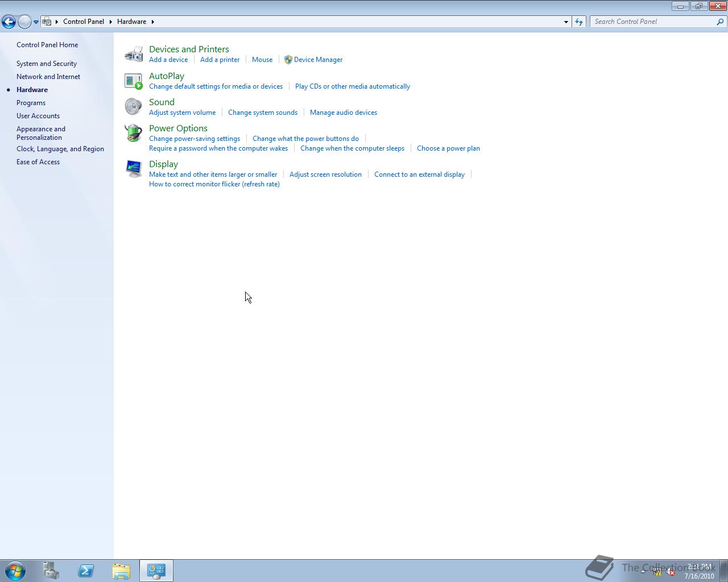The image size is (728, 582).
Task: Open Clock, Language, and Region
Action: 60,149
